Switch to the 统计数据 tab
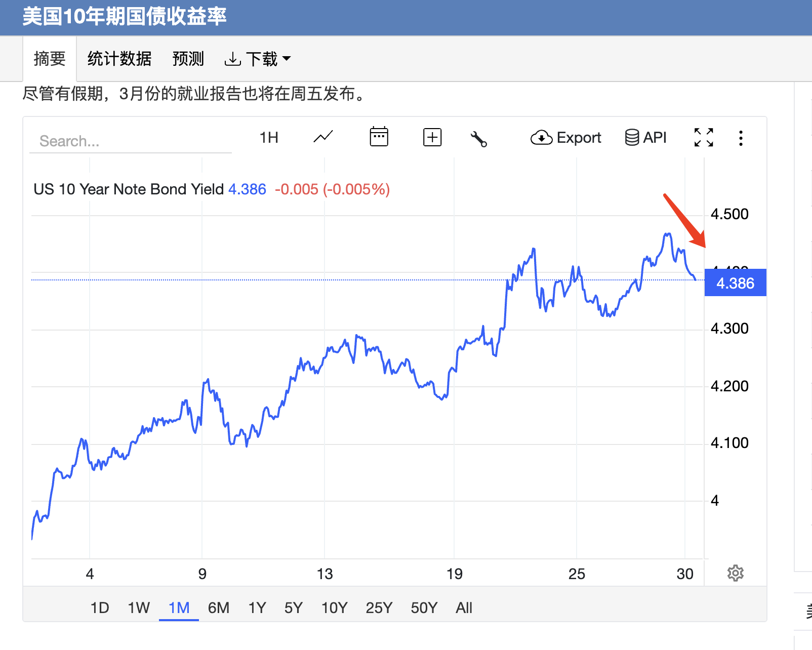The image size is (812, 650). (x=119, y=59)
